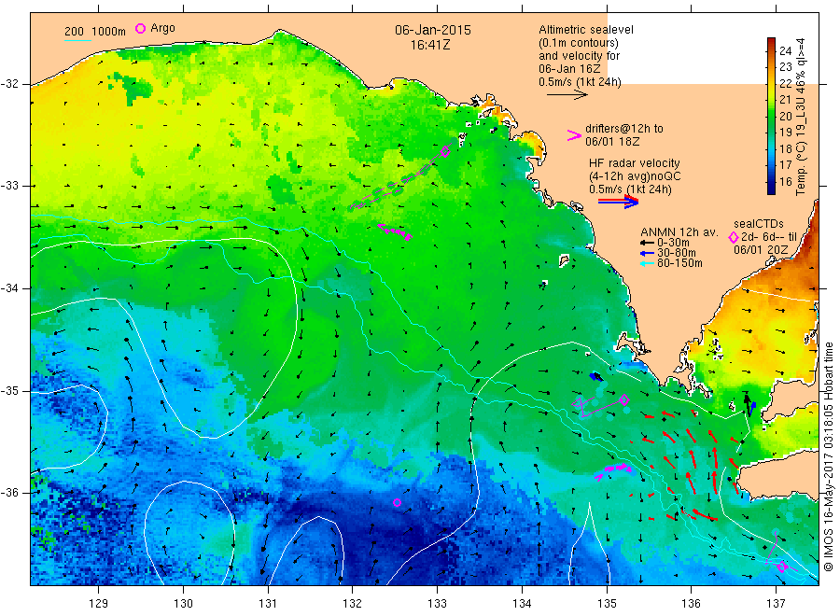This screenshot has width=840, height=616.
Task: Click the '16' tick on the color bar
Action: 785,182
